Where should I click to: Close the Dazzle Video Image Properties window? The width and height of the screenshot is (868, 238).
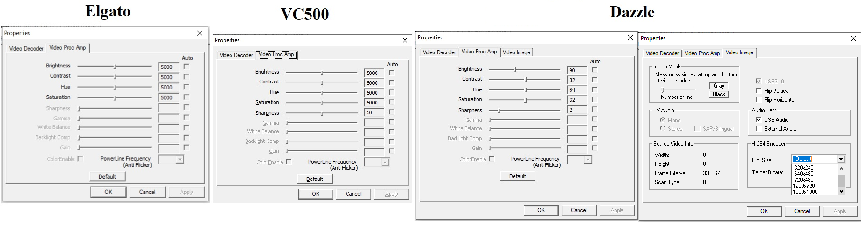[x=854, y=38]
